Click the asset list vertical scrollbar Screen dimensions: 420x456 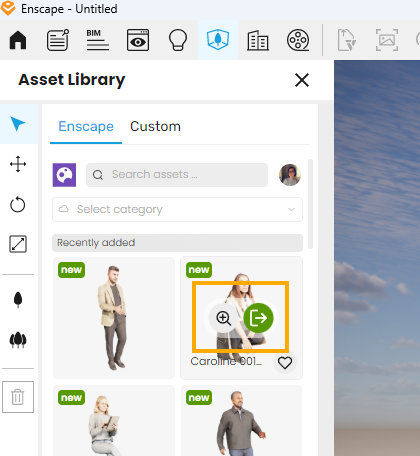[311, 204]
